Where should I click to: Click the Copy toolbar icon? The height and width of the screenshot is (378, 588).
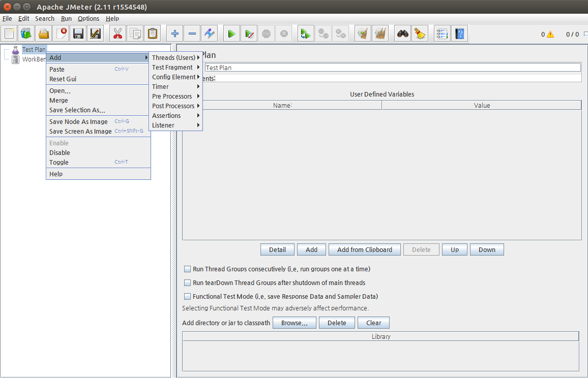pos(135,34)
